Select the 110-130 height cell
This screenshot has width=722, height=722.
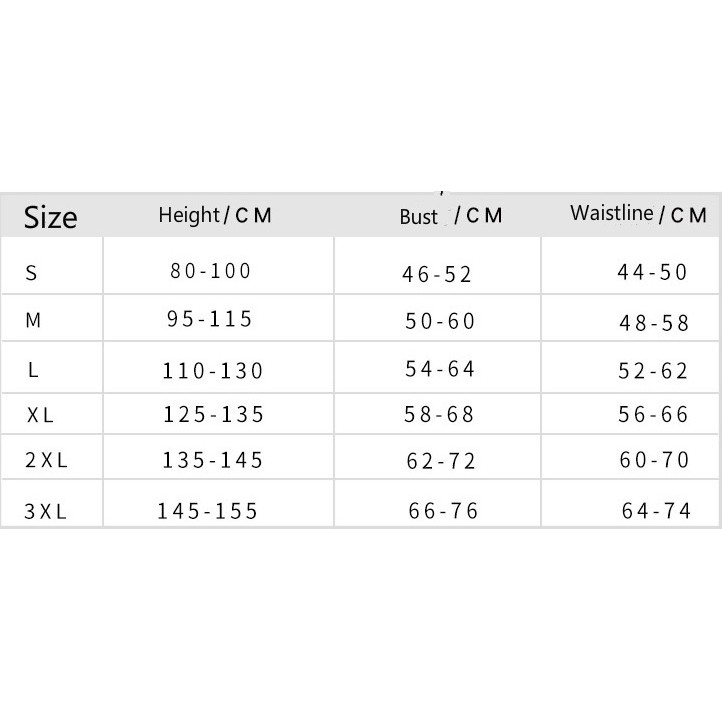213,371
